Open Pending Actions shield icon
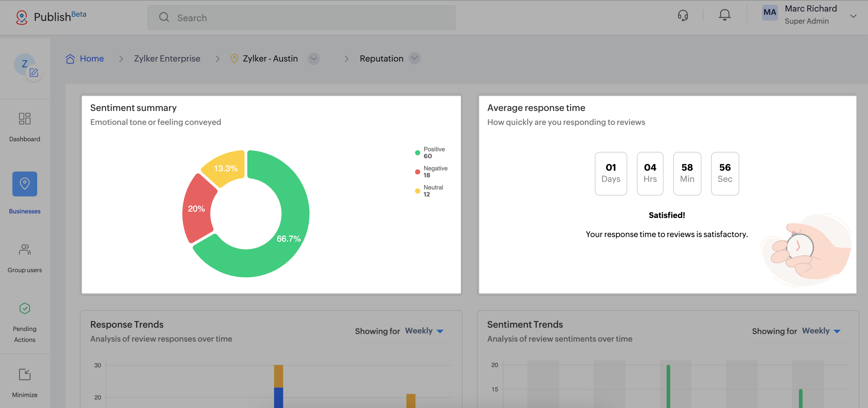 point(25,308)
